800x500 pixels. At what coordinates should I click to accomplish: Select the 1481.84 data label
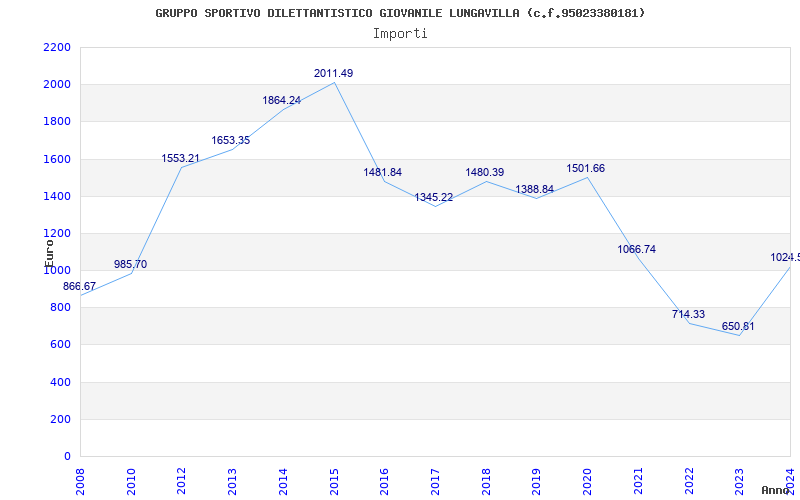(x=383, y=172)
